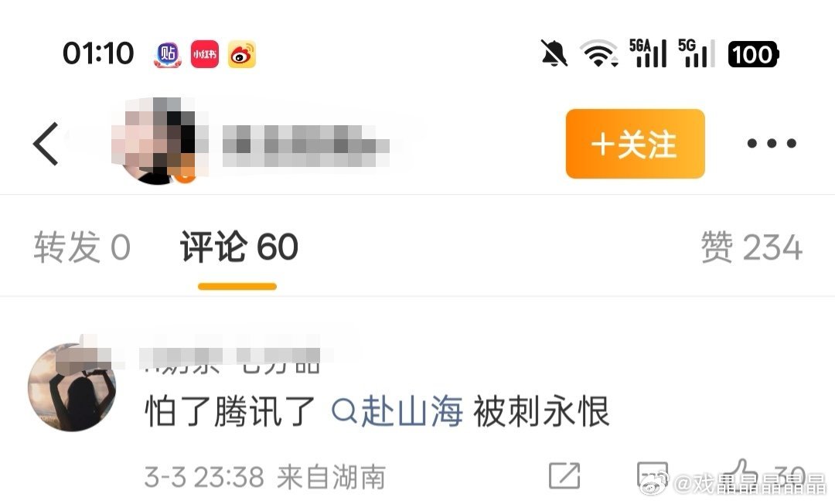Select the 评论 60 tab
This screenshot has height=504, width=835.
click(x=239, y=247)
